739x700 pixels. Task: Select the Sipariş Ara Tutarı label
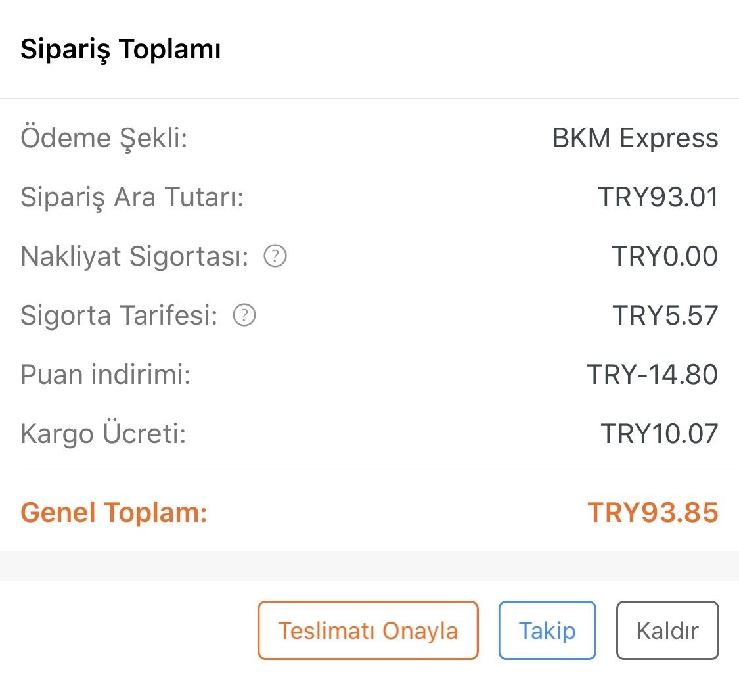133,197
